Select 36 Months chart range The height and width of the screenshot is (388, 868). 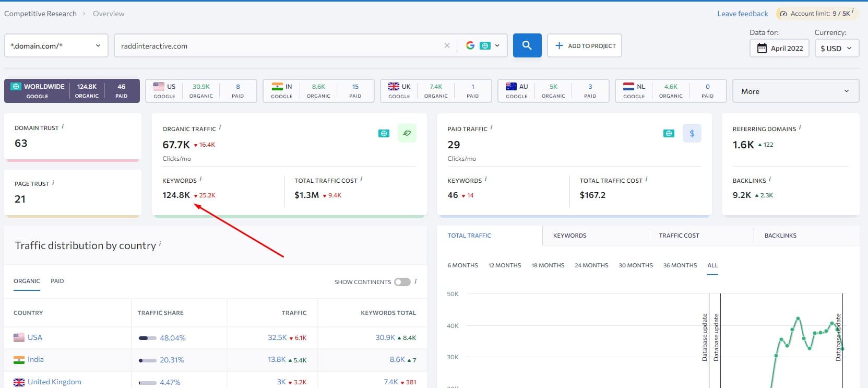680,265
